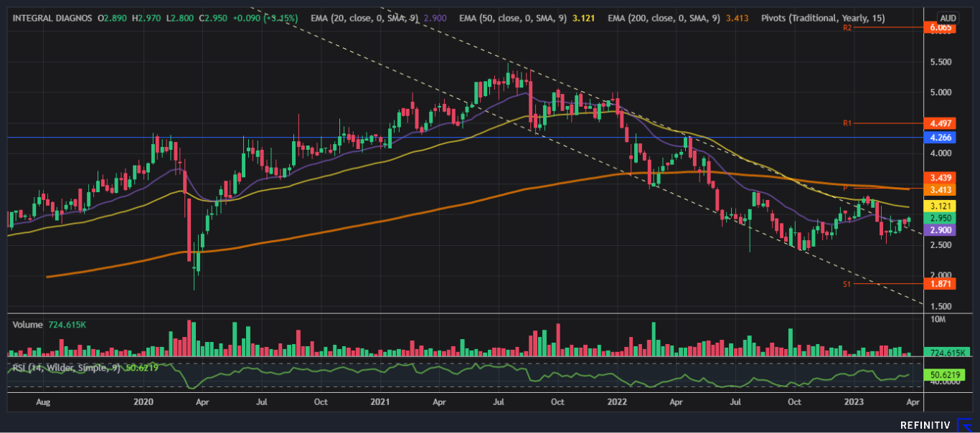Click the INTEGRAL DIAGNOS symbol name
980x433 pixels.
coord(52,17)
